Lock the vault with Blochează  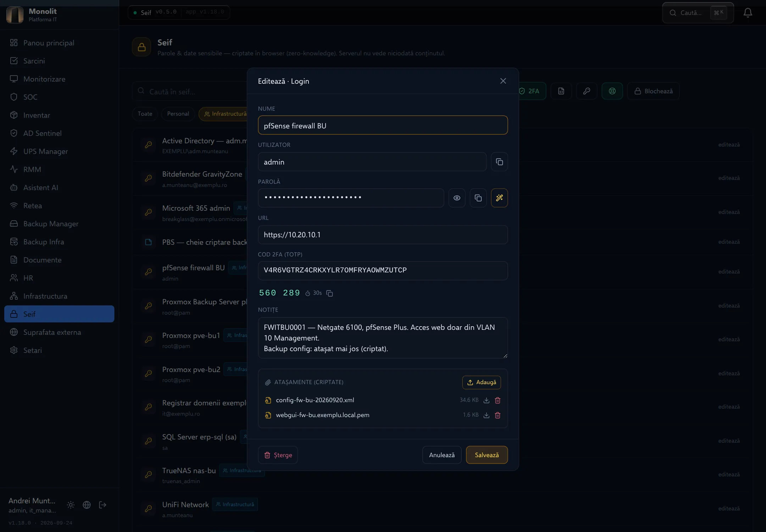pyautogui.click(x=653, y=91)
